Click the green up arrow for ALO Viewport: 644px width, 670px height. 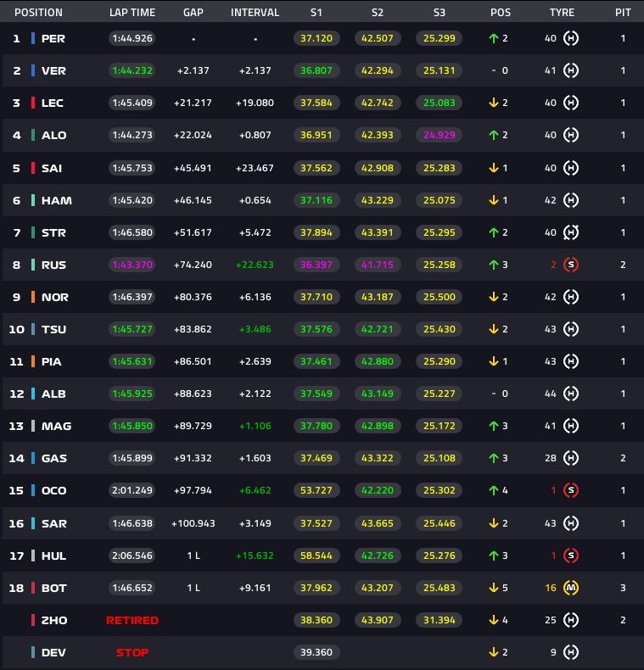point(493,135)
